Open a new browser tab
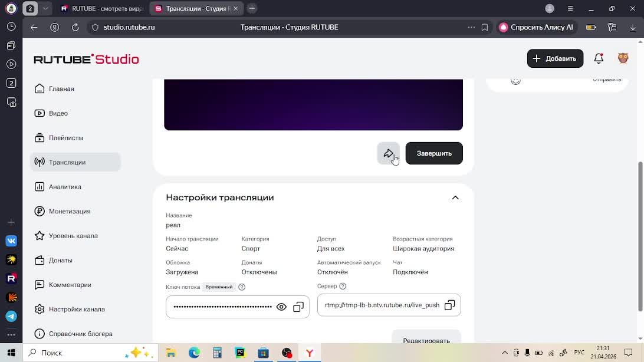 (252, 9)
